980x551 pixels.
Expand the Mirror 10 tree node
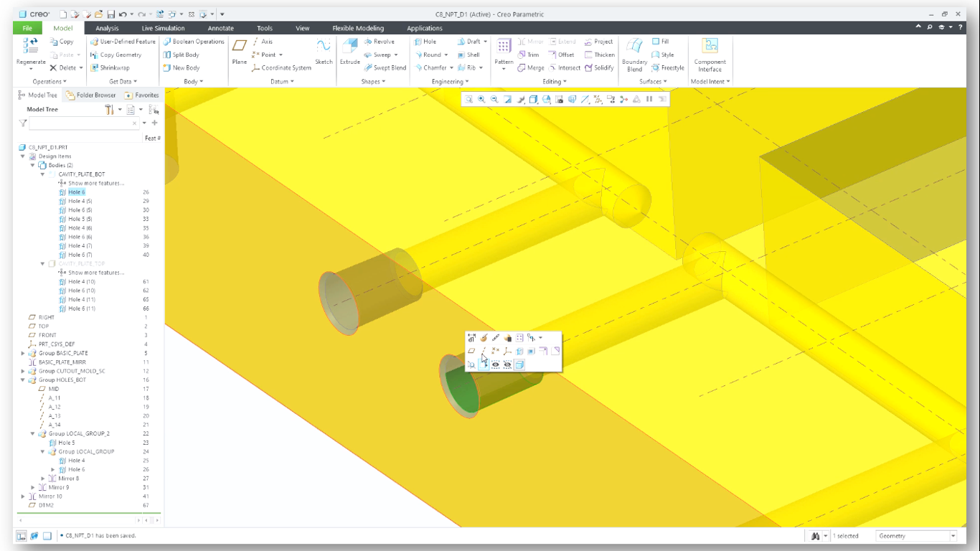[24, 496]
